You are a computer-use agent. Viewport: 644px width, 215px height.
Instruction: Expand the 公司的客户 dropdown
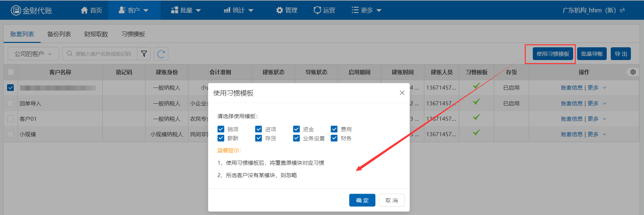(33, 54)
